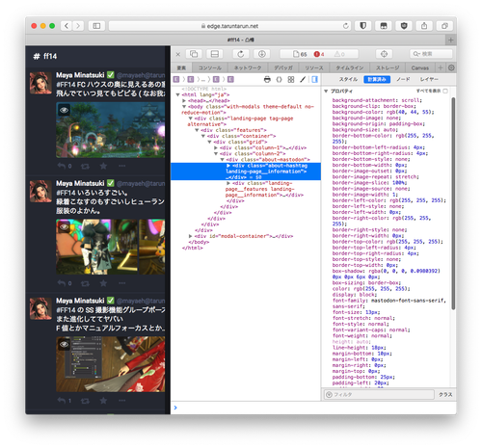Open Maya Minatsuki profile on FC ハウス post
482x448 pixels.
[80, 75]
